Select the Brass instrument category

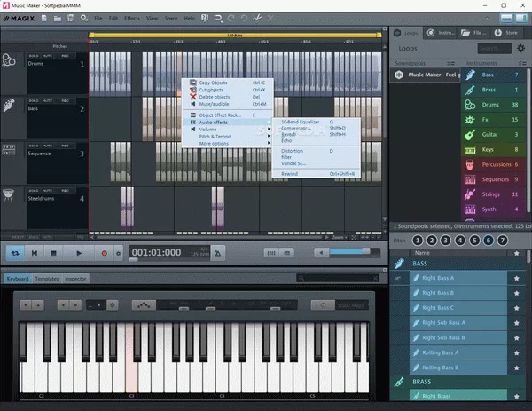493,90
